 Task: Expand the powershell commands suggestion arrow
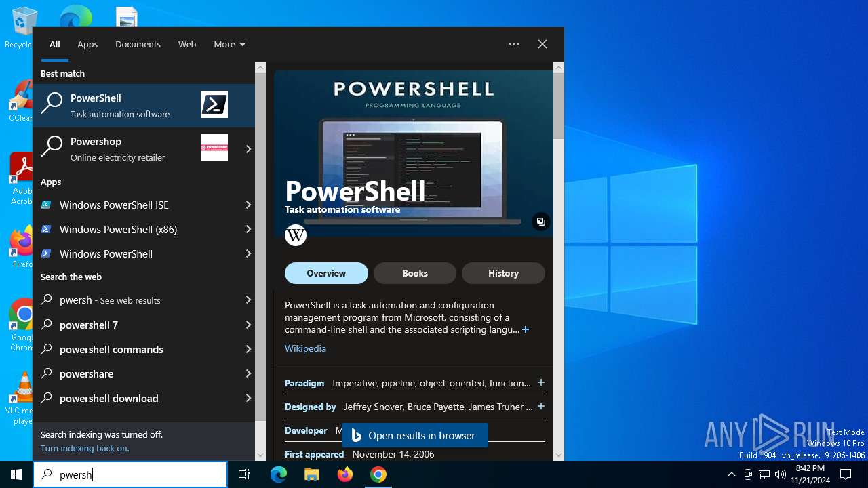coord(248,349)
